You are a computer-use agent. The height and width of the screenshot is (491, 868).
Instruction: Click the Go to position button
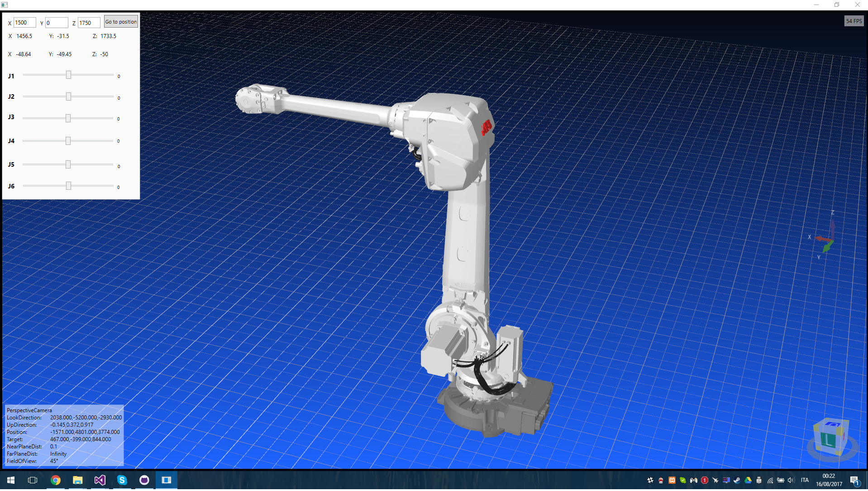[x=121, y=22]
